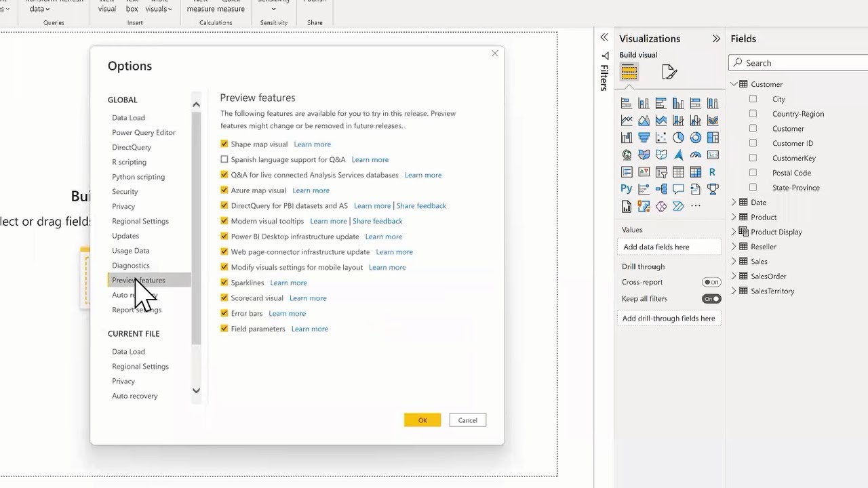Open Diagnostics options page
Image resolution: width=868 pixels, height=488 pixels.
131,266
